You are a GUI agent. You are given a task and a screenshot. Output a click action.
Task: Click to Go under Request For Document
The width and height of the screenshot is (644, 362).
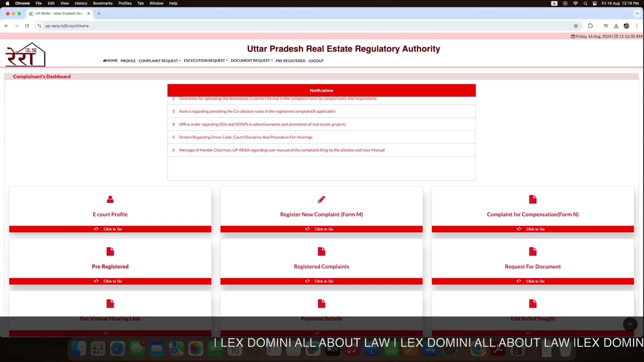point(533,282)
